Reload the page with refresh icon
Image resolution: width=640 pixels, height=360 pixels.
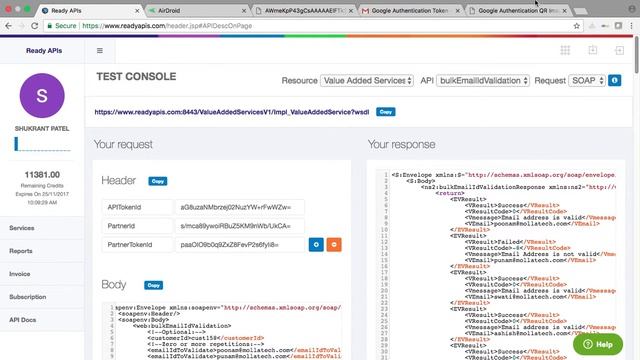click(x=35, y=26)
